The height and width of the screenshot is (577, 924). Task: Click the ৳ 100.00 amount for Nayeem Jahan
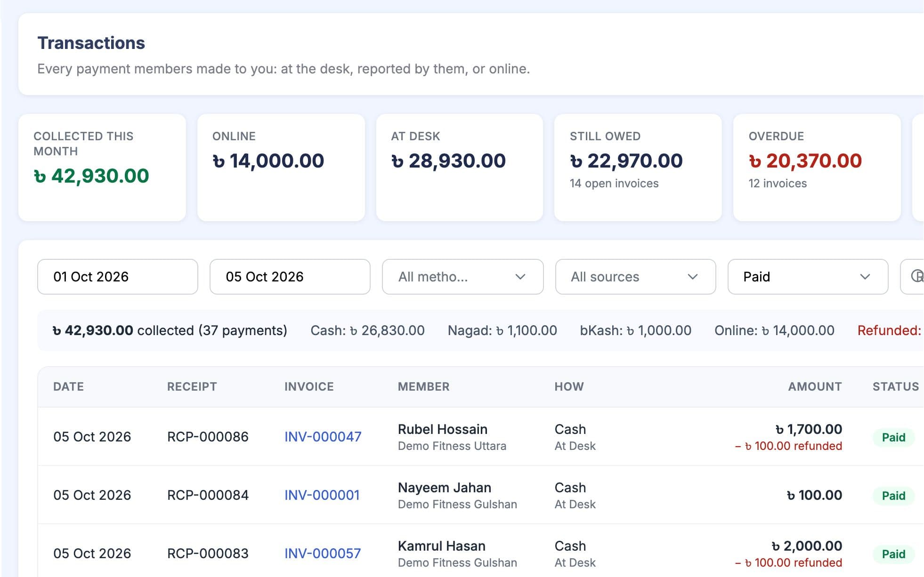coord(814,495)
